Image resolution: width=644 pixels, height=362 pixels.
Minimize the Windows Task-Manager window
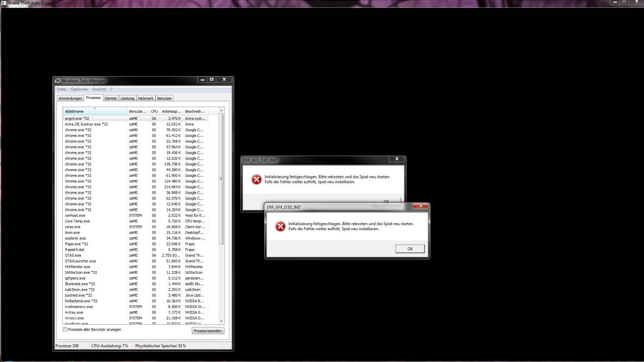[x=202, y=80]
